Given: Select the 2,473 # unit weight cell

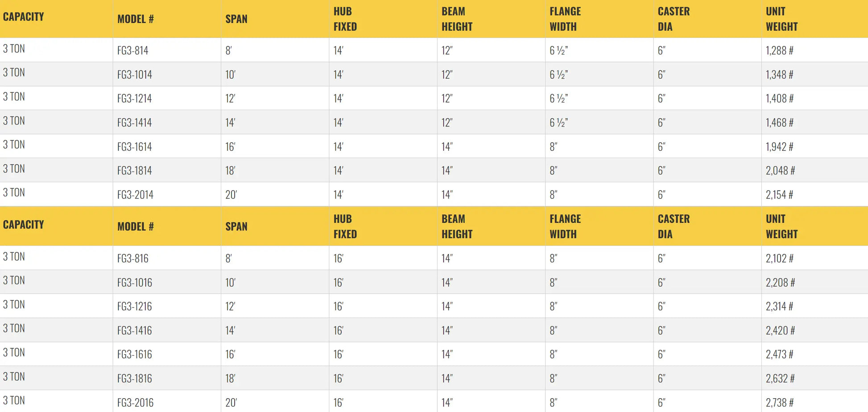Looking at the screenshot, I should (x=779, y=354).
